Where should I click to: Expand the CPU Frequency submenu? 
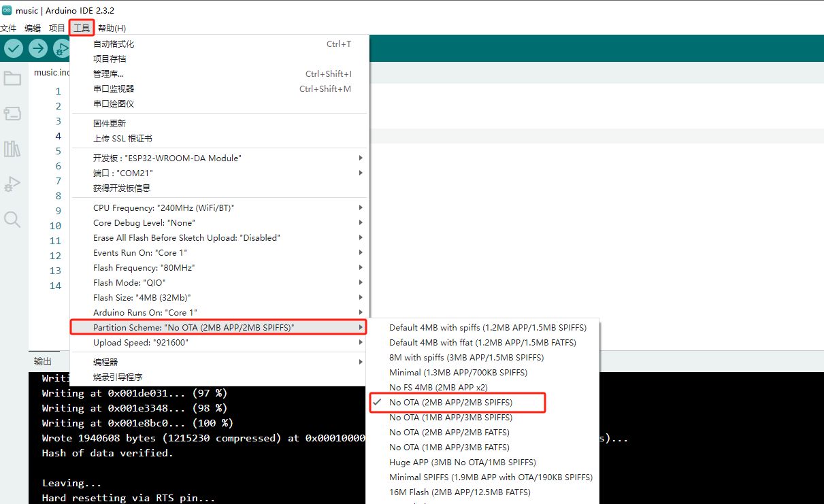(219, 207)
